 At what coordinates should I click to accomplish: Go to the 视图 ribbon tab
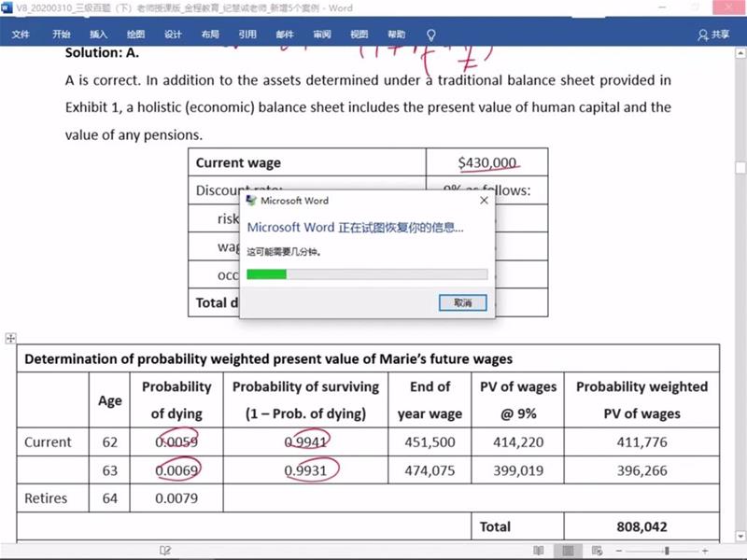[x=359, y=35]
